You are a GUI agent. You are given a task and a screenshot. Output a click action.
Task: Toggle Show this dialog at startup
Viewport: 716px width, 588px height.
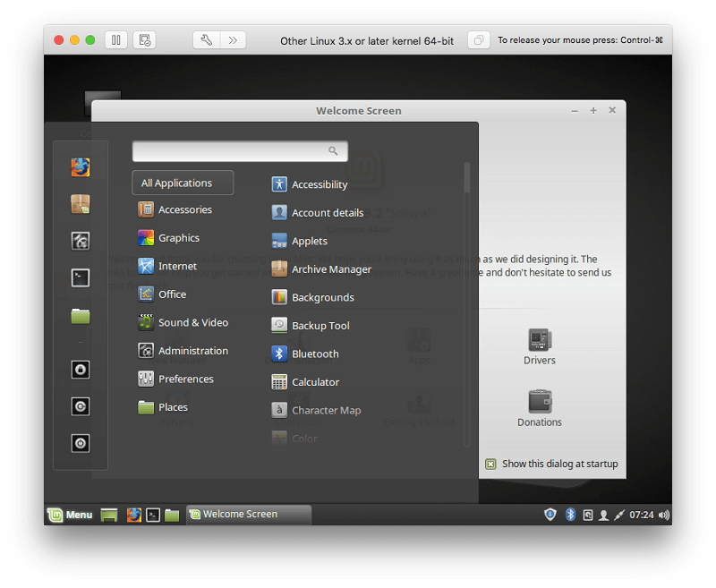point(490,464)
